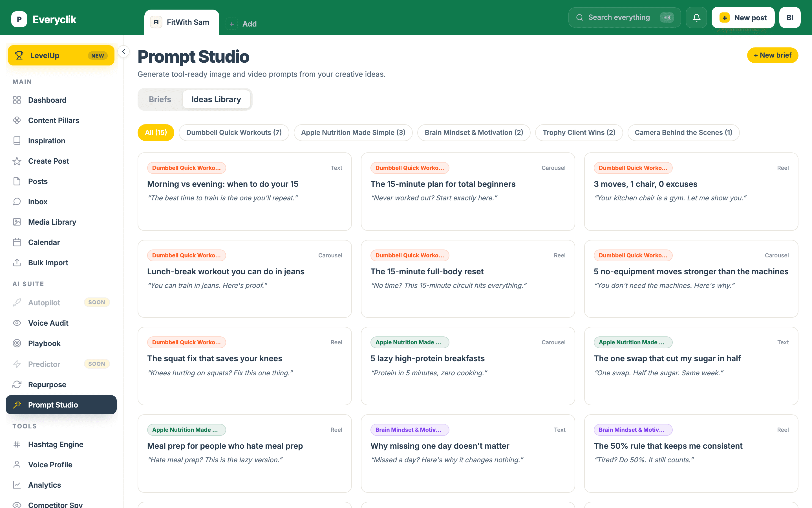The height and width of the screenshot is (508, 812).
Task: Click the search magnifier icon
Action: [579, 17]
